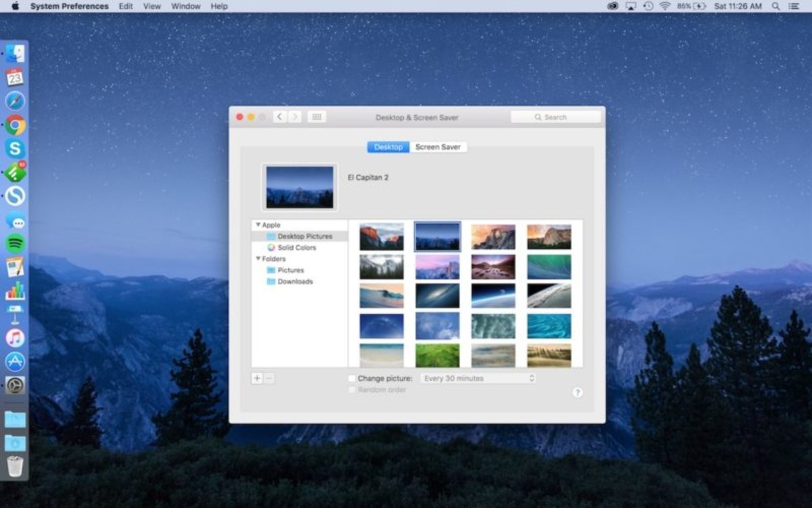Open the Window menu
This screenshot has height=508, width=812.
tap(185, 6)
